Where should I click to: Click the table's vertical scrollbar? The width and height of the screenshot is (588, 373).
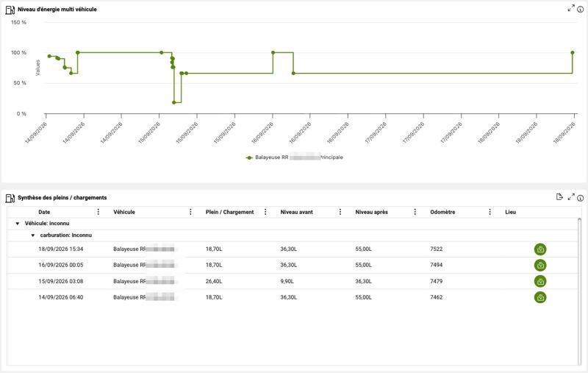580,291
